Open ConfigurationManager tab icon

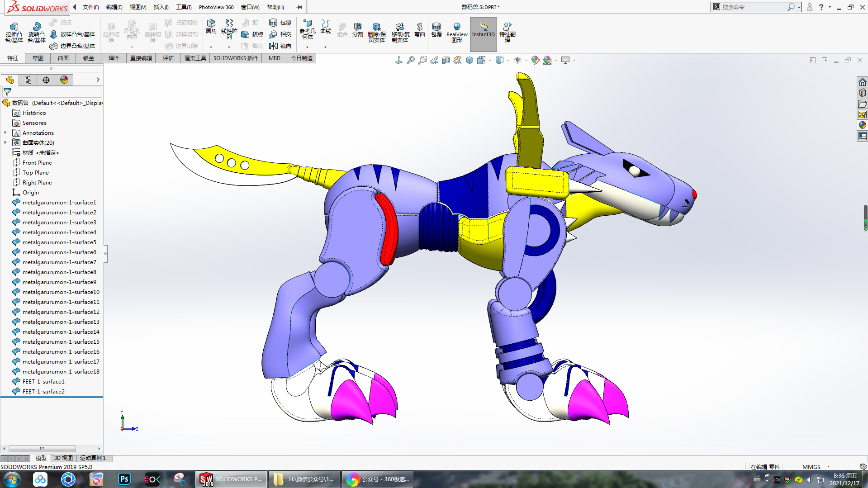click(46, 80)
